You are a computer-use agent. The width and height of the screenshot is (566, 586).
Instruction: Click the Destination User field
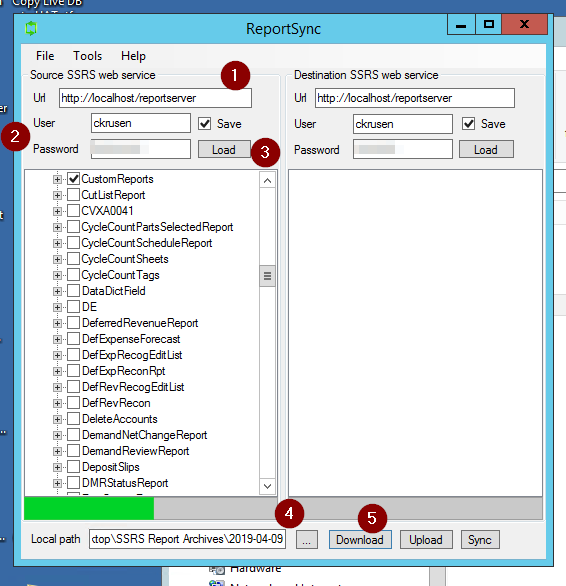pyautogui.click(x=403, y=124)
